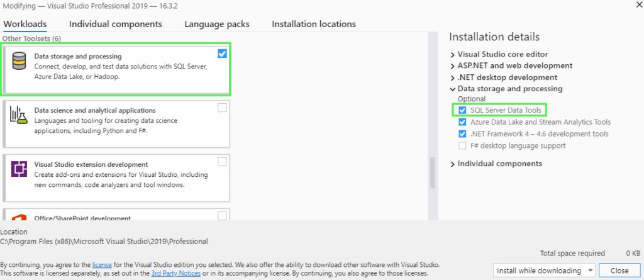
Task: Expand ASP.NET and web development details
Action: coord(453,66)
